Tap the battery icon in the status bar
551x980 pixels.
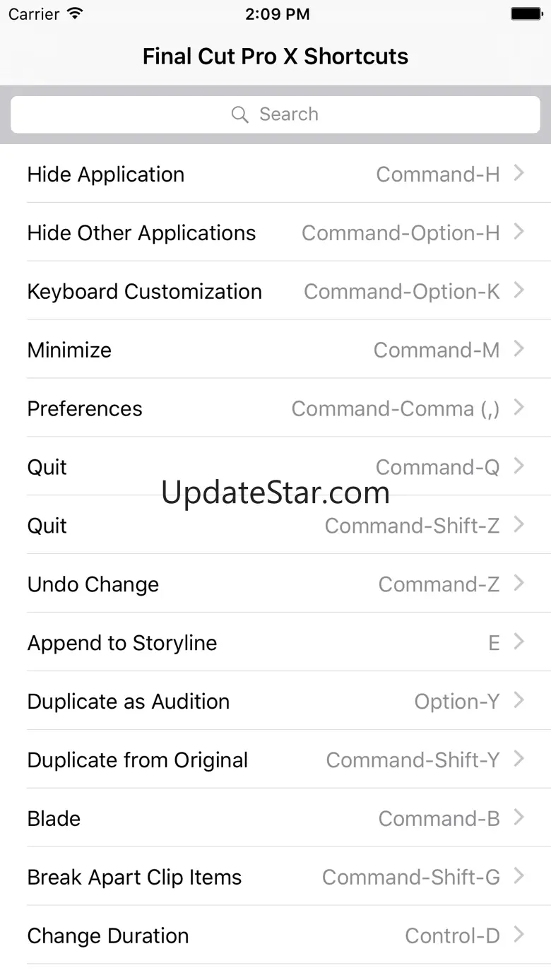point(526,14)
